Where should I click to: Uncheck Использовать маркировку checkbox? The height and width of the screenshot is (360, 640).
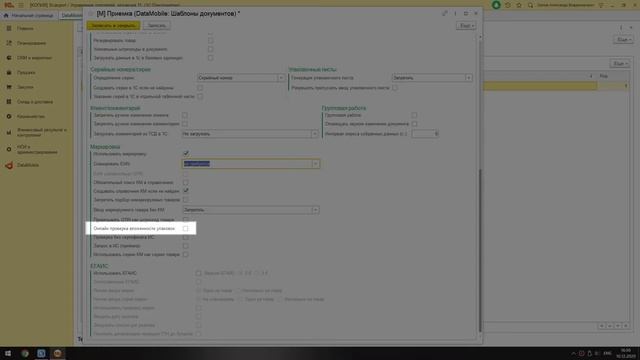186,154
